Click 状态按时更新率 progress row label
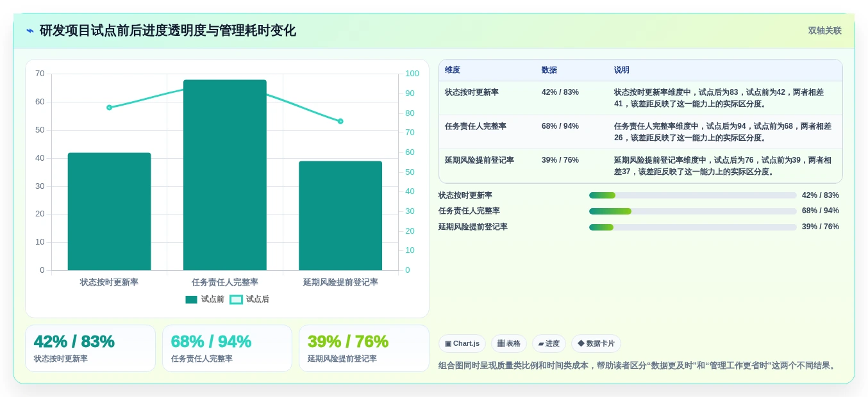The width and height of the screenshot is (868, 397). coord(465,195)
